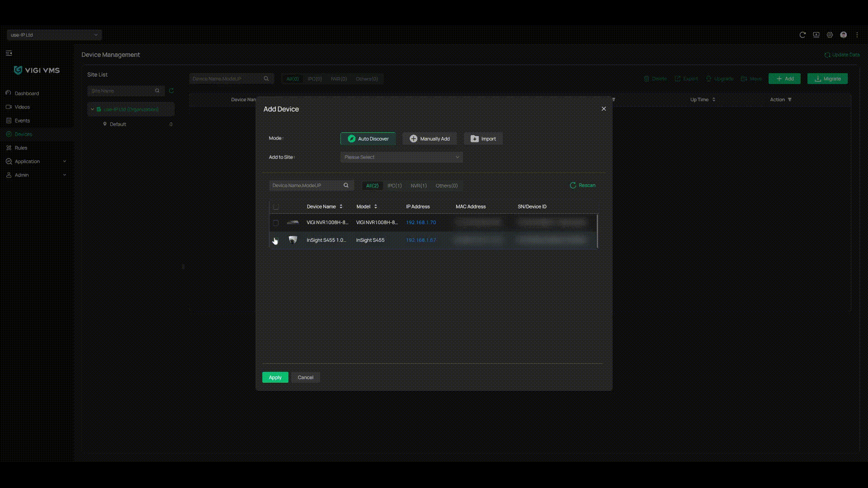868x488 pixels.
Task: Switch to the IPC(1) filter tab
Action: pyautogui.click(x=394, y=186)
